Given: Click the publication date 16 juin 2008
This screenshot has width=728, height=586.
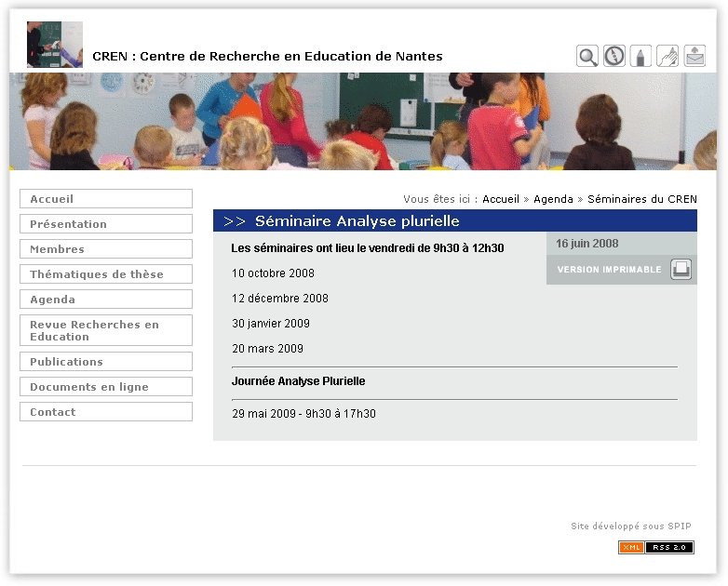Looking at the screenshot, I should pos(586,244).
